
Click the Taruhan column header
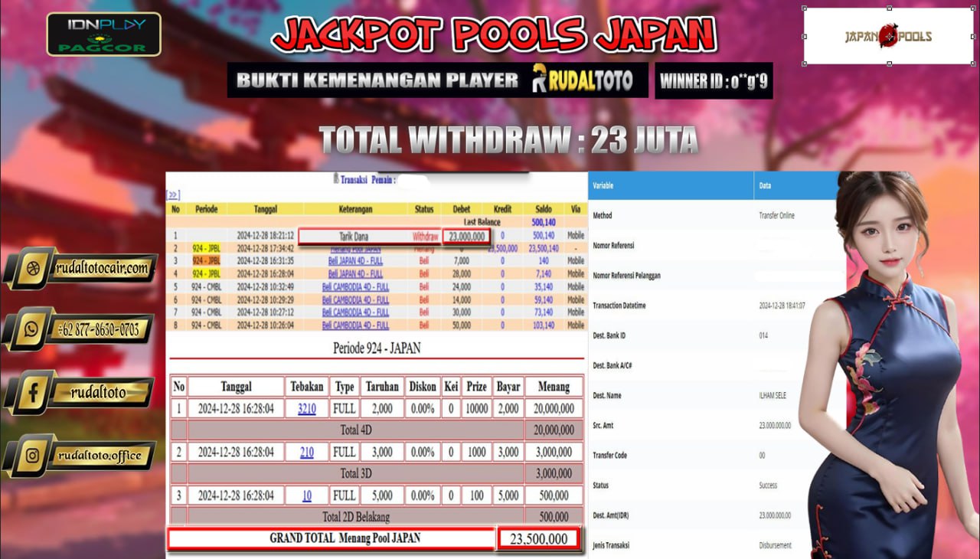[x=382, y=387]
